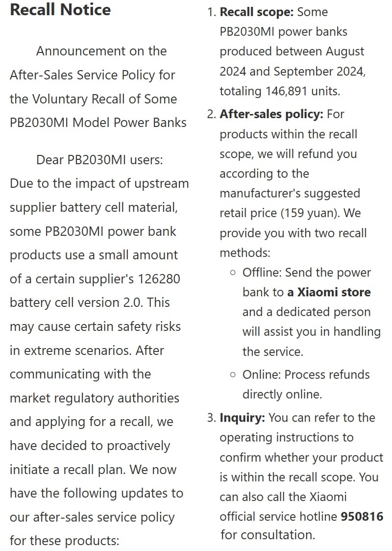Click the hollow bullet before Online
Screen dimensions: 392x551
[233, 375]
